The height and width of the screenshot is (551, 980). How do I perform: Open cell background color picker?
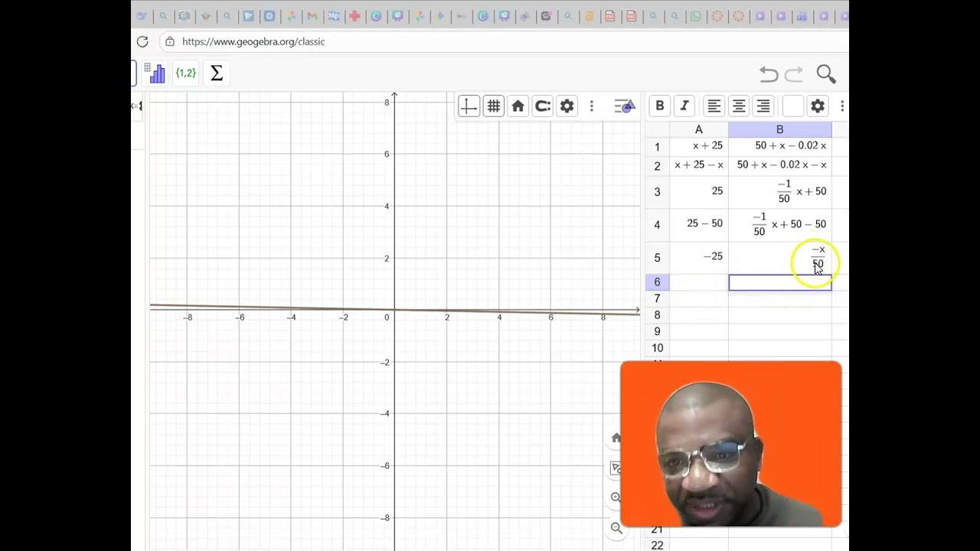coord(793,106)
